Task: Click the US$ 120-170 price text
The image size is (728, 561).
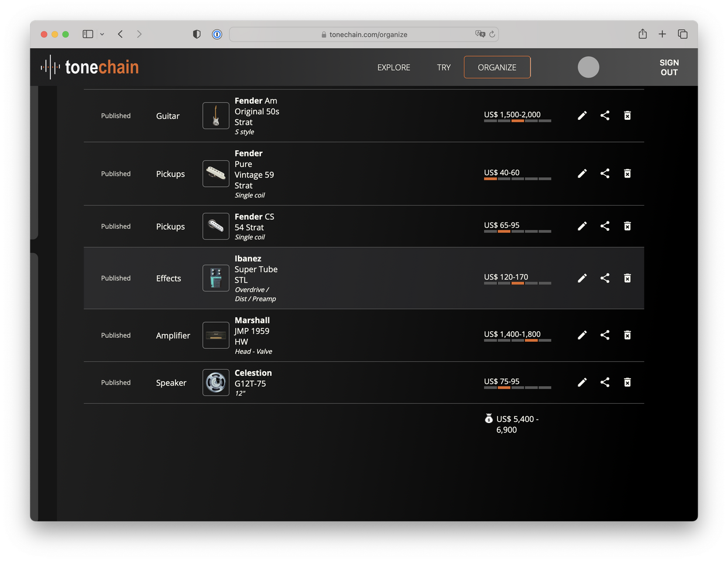Action: pyautogui.click(x=506, y=277)
